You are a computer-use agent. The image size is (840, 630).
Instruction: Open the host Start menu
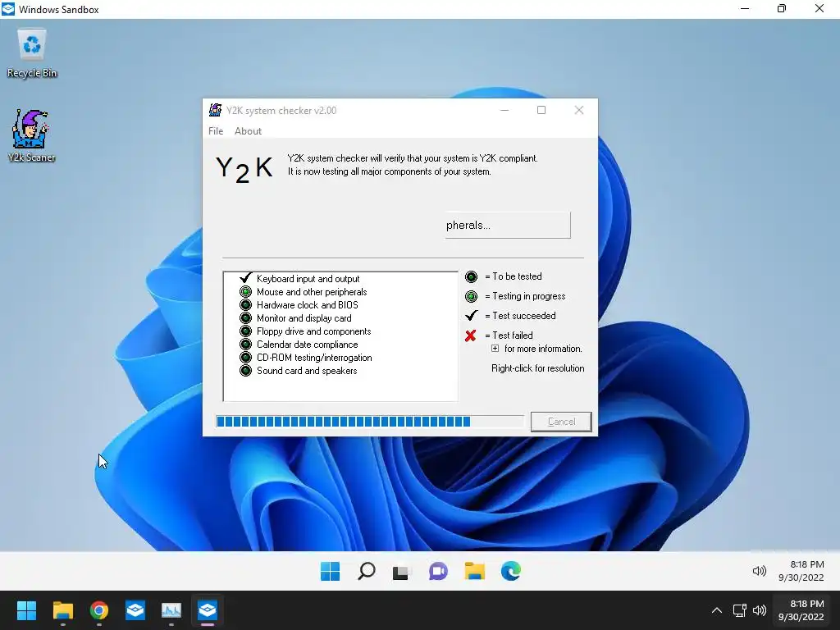point(26,610)
